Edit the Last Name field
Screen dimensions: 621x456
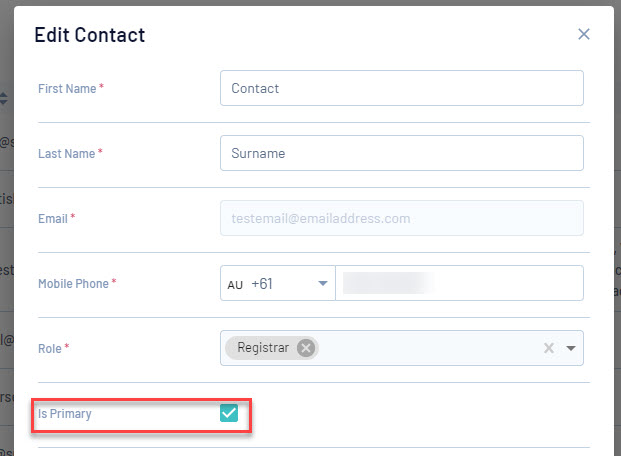(x=401, y=153)
